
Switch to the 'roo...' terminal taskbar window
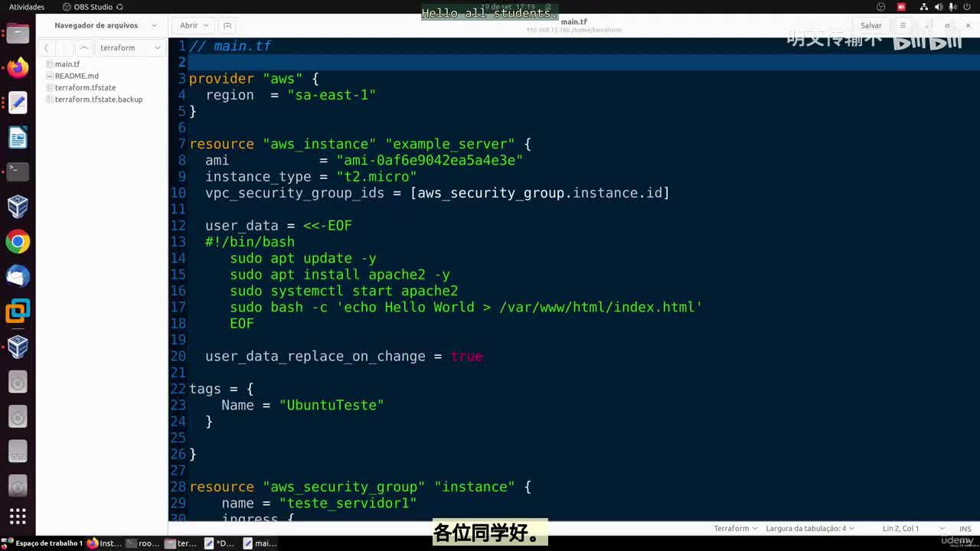143,543
